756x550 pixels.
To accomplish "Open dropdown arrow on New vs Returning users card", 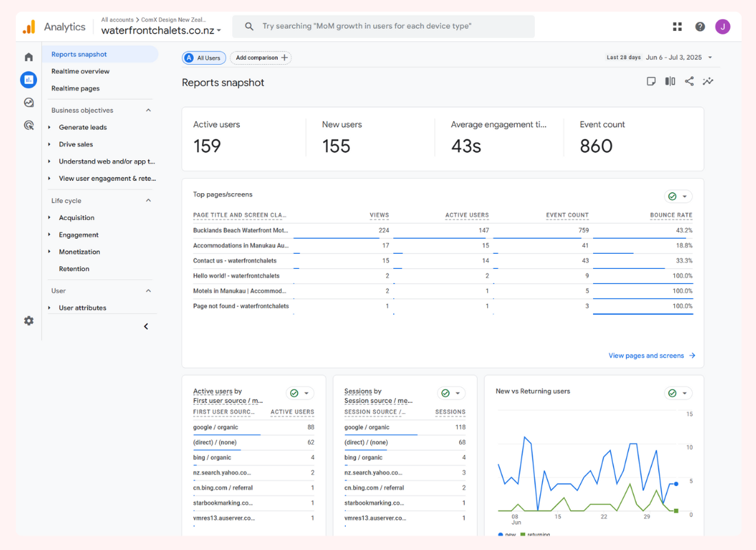I will click(x=685, y=393).
